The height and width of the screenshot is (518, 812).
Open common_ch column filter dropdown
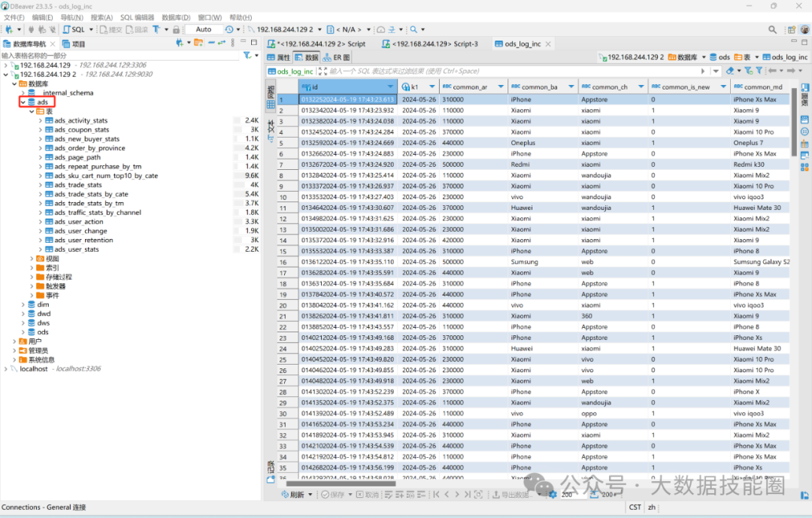point(643,86)
